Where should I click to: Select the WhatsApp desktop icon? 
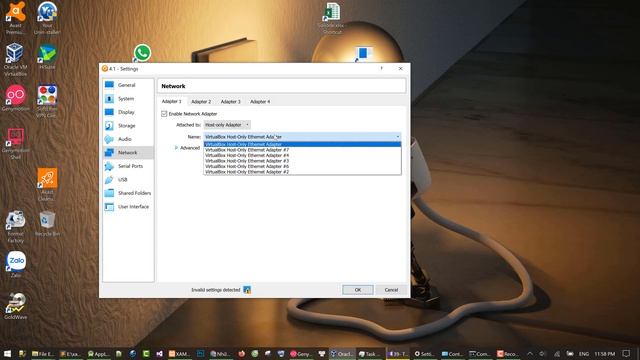142,53
